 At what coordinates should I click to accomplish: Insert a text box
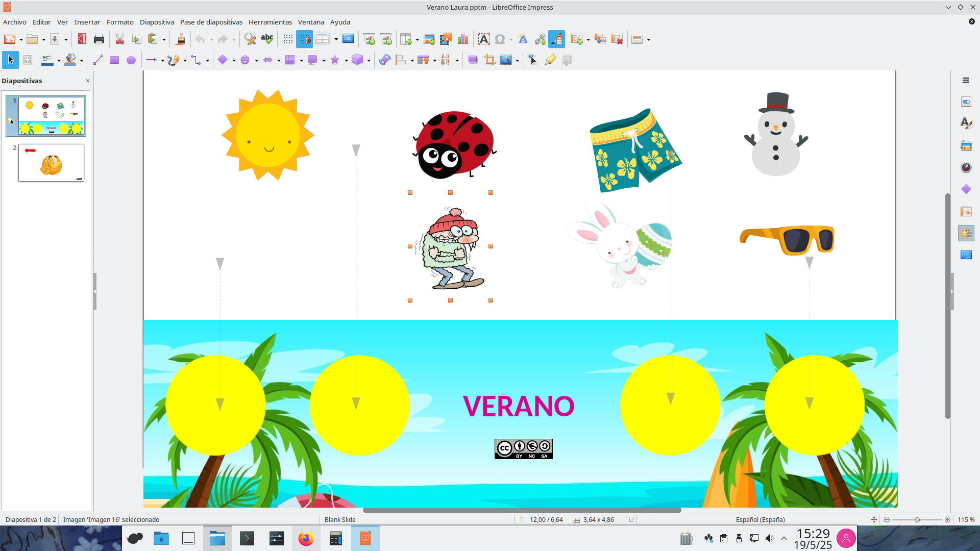[483, 39]
